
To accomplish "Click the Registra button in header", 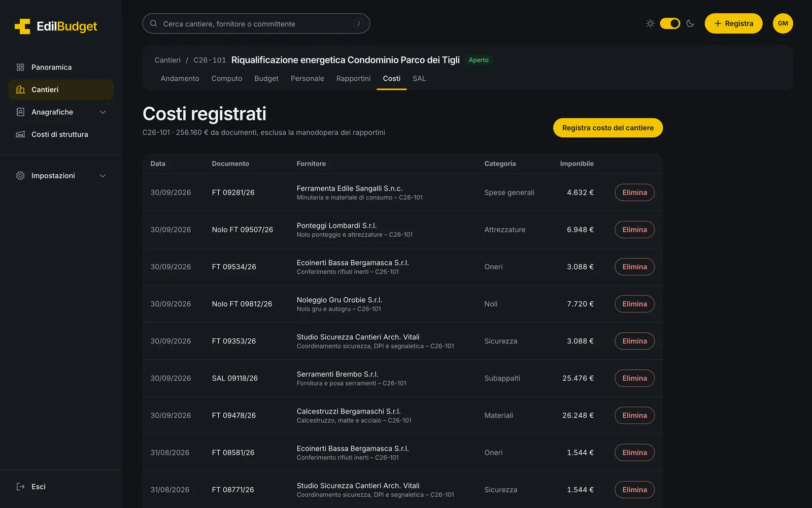I will [733, 23].
